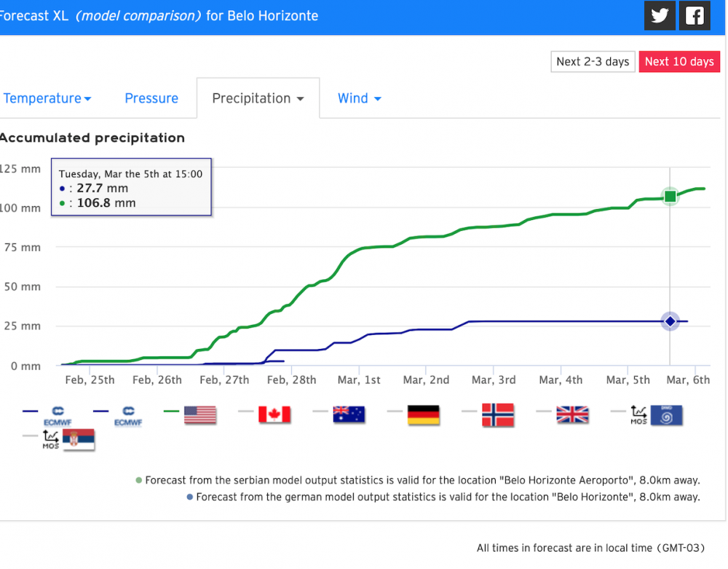
Task: Select the Next 2-3 days button
Action: click(x=593, y=62)
